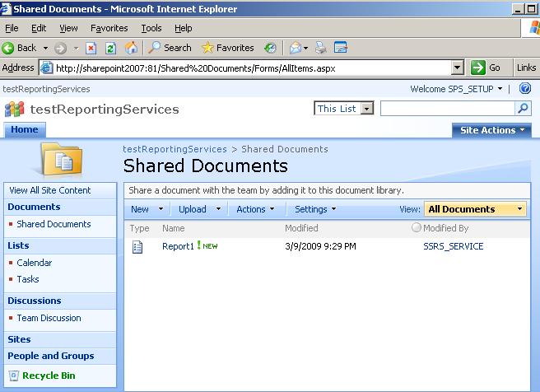Click the Mail envelope icon

(296, 48)
